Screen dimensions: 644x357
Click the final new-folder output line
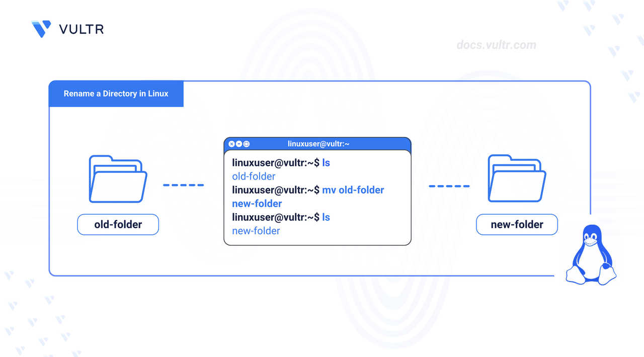click(256, 231)
